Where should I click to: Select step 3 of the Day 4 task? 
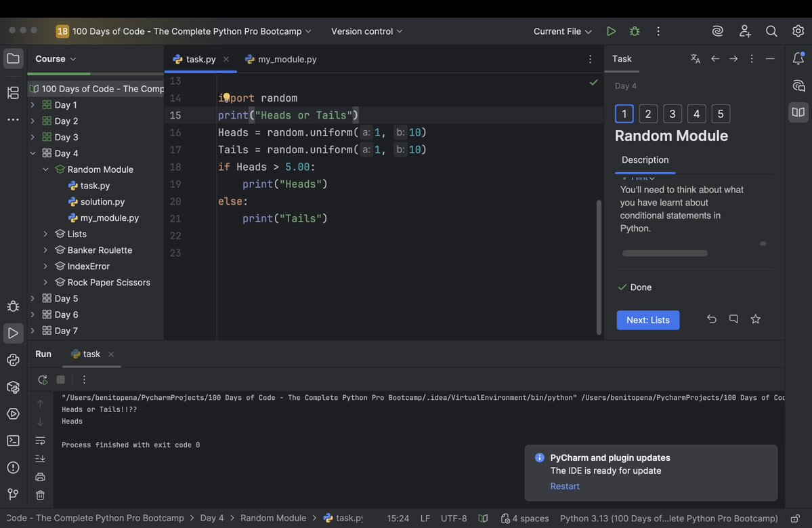671,113
